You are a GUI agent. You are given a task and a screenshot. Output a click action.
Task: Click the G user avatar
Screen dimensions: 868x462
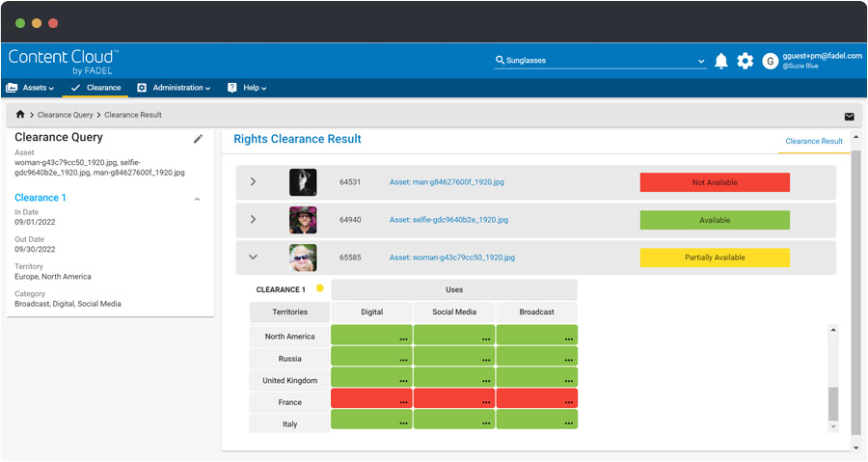click(x=770, y=61)
